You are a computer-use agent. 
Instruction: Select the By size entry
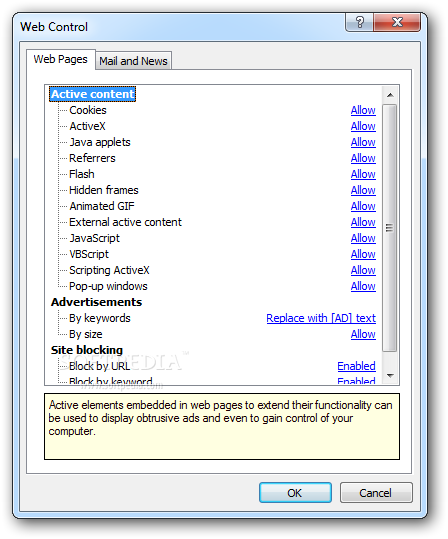[x=86, y=334]
